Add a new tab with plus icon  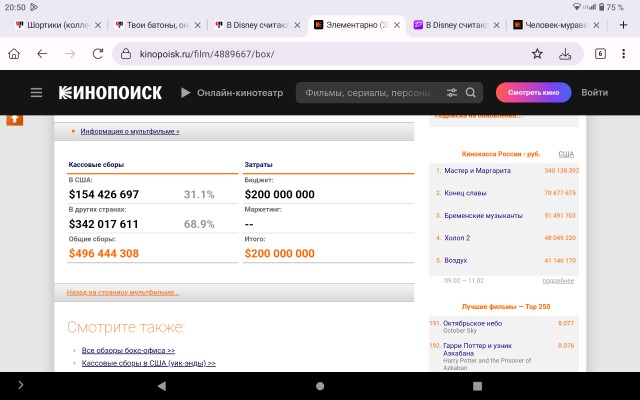coord(623,25)
